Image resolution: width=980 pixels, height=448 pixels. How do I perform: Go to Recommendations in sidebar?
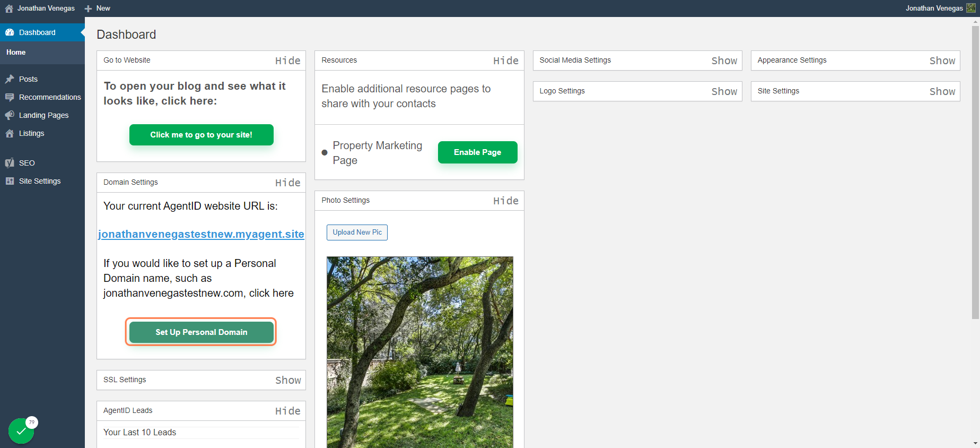pos(42,97)
